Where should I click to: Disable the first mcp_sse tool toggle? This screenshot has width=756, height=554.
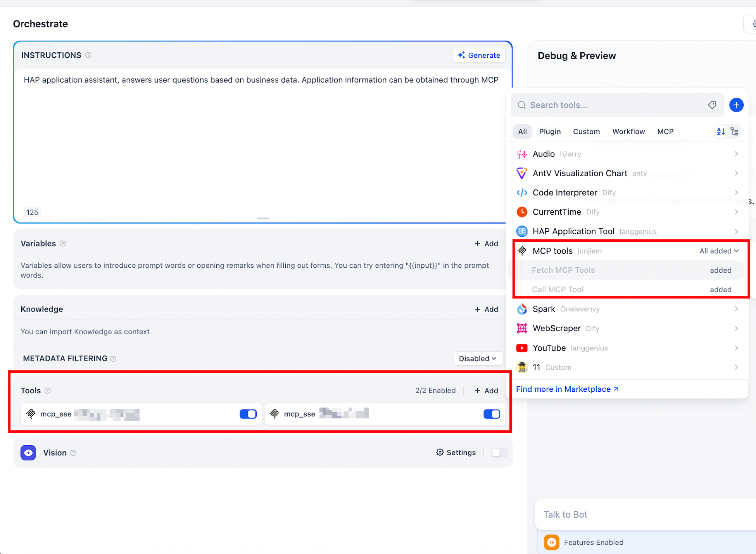click(x=248, y=414)
